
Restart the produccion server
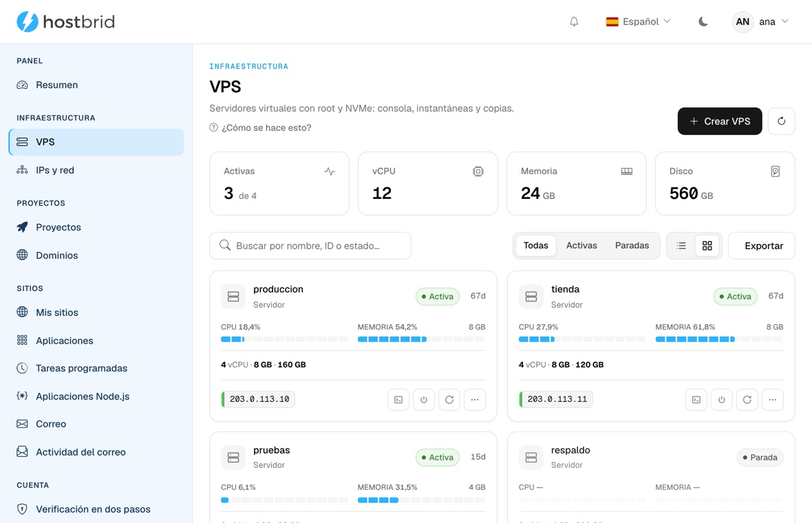pyautogui.click(x=449, y=400)
